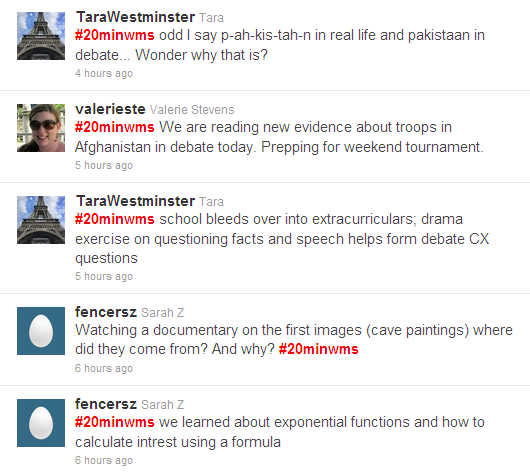Open TaraWestminster's Eiffel Tower avatar in first tweet
Viewport: 530px width, 476px height.
click(x=41, y=36)
